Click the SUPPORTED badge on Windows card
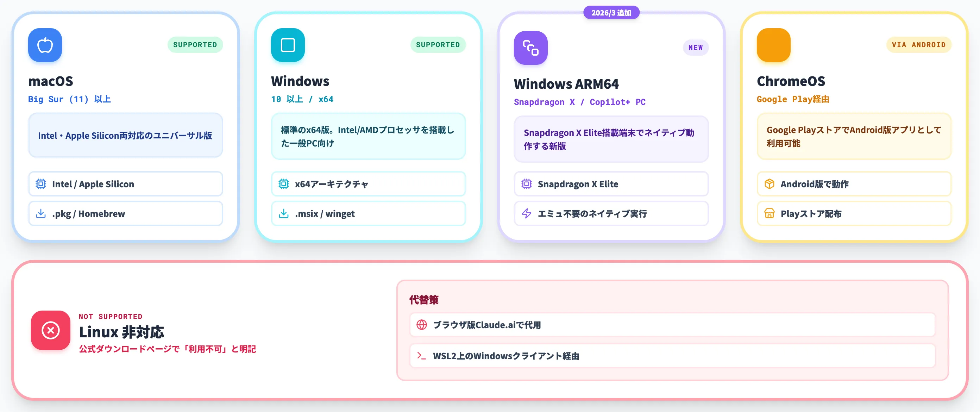This screenshot has height=412, width=980. coord(438,45)
